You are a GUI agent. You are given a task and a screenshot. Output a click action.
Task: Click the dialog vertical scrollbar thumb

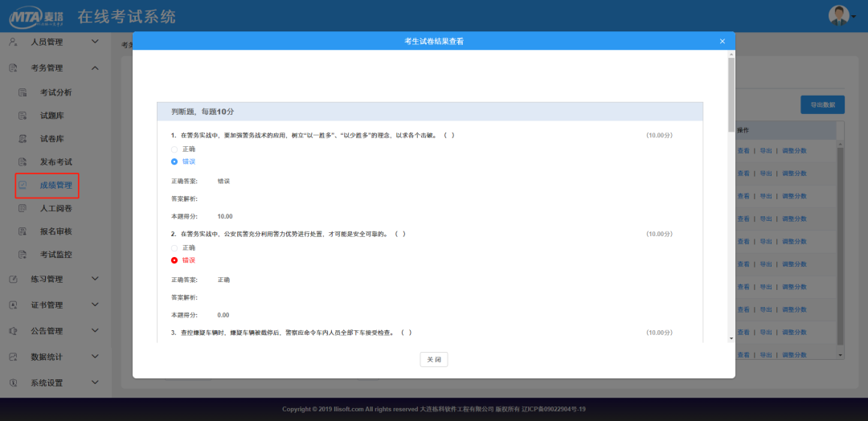coord(731,92)
